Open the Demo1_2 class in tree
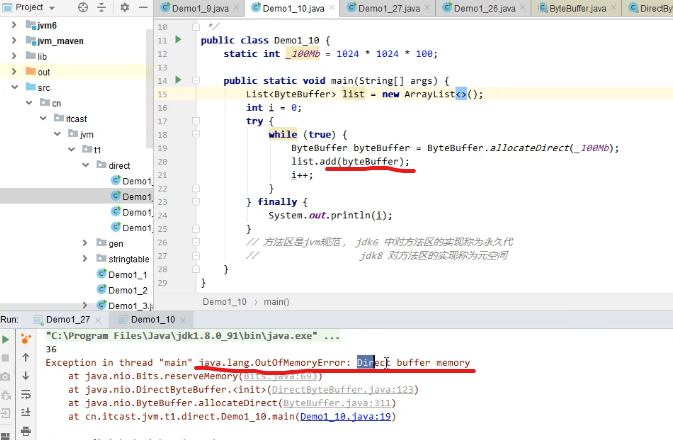The image size is (673, 440). [127, 290]
